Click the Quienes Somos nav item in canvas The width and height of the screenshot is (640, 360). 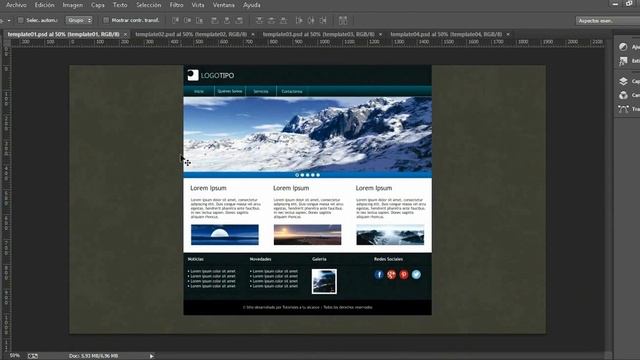[x=230, y=91]
